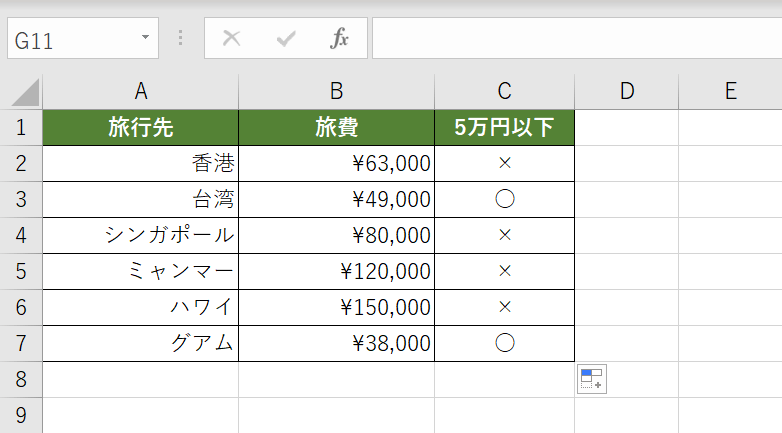Select the シンガポール cell
Viewport: 782px width, 433px height.
[x=141, y=235]
